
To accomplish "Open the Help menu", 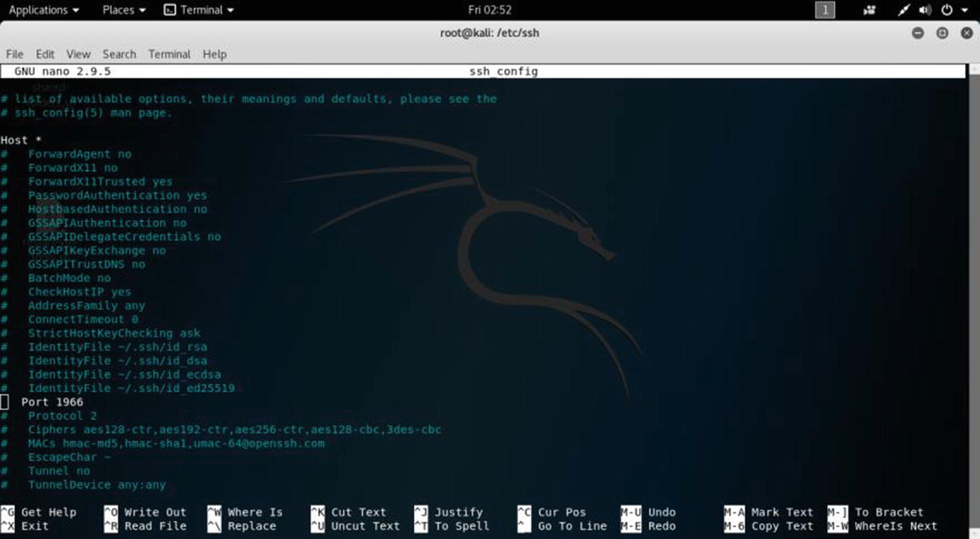I will click(x=215, y=54).
